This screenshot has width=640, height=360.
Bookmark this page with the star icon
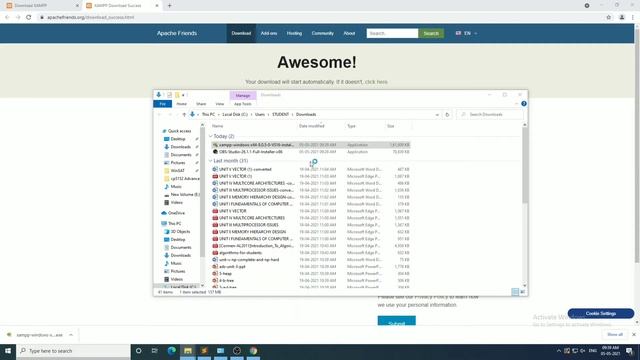609,17
